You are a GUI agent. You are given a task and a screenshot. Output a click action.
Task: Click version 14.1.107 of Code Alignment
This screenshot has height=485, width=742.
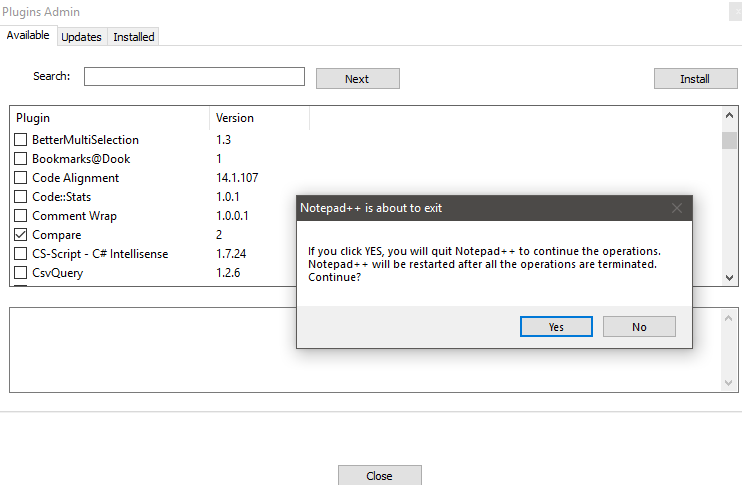pos(237,177)
